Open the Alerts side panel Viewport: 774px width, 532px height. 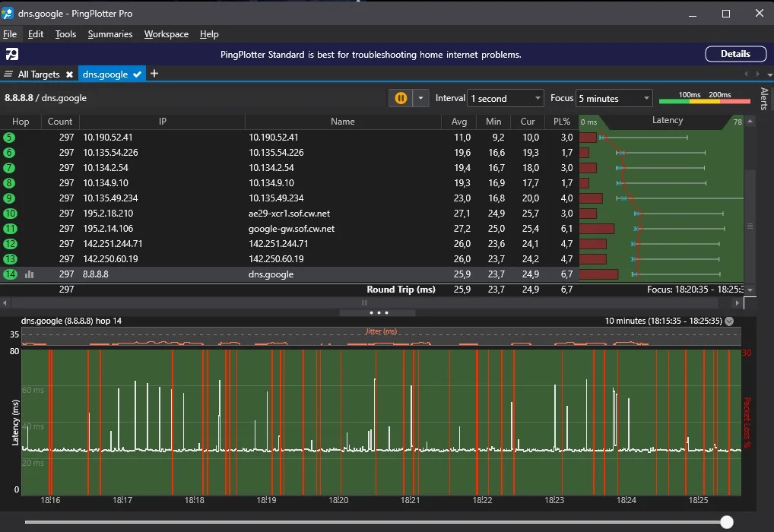coord(764,99)
